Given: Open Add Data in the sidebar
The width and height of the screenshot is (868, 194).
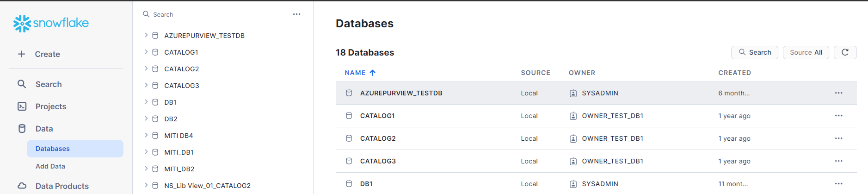Looking at the screenshot, I should [50, 166].
